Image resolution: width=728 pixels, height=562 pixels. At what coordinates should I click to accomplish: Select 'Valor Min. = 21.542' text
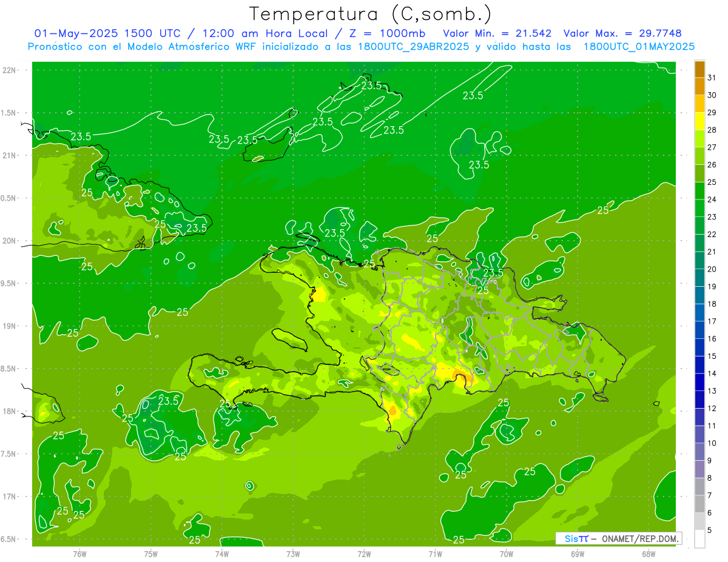(x=497, y=33)
